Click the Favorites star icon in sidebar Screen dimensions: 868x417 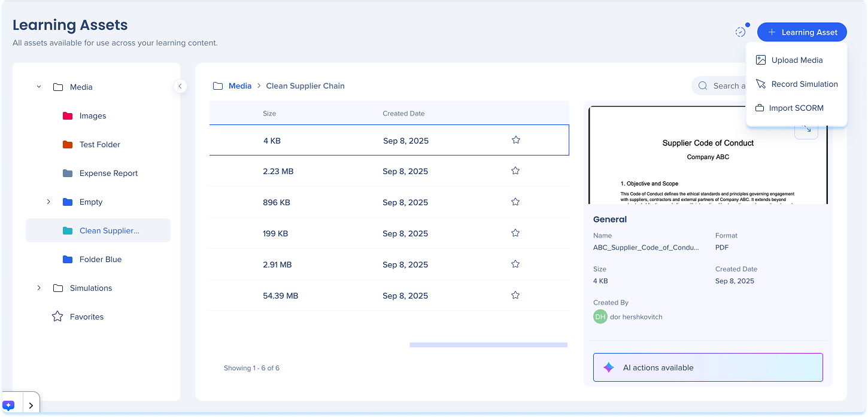pos(57,316)
